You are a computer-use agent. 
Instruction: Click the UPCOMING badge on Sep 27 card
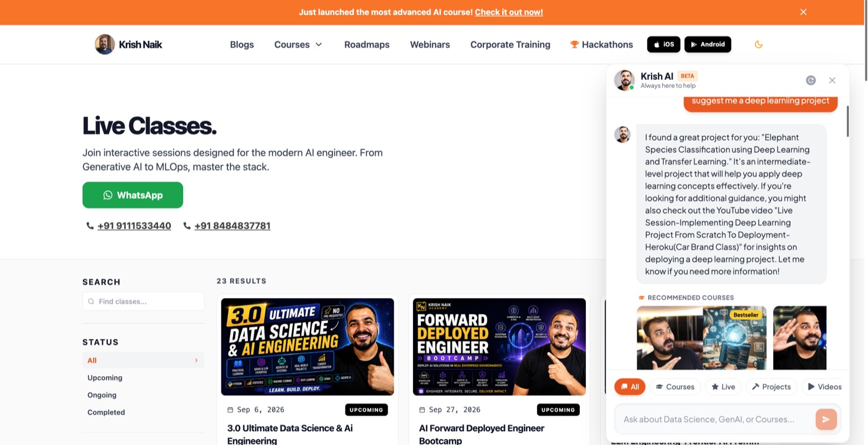coord(558,410)
